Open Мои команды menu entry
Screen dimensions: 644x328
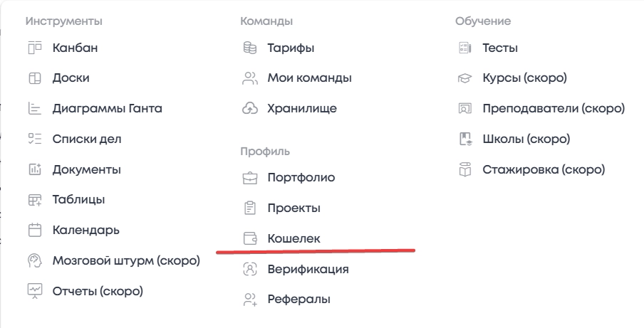[309, 78]
